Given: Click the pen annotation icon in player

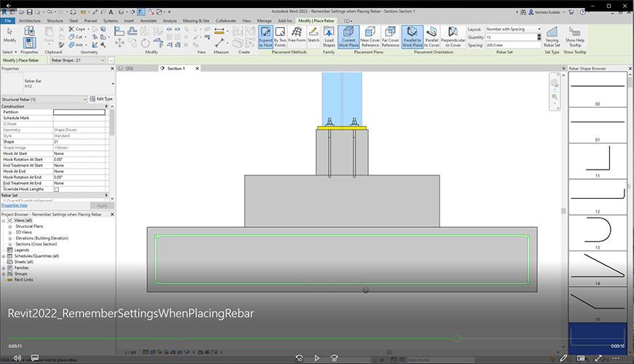Looking at the screenshot, I should [x=563, y=358].
